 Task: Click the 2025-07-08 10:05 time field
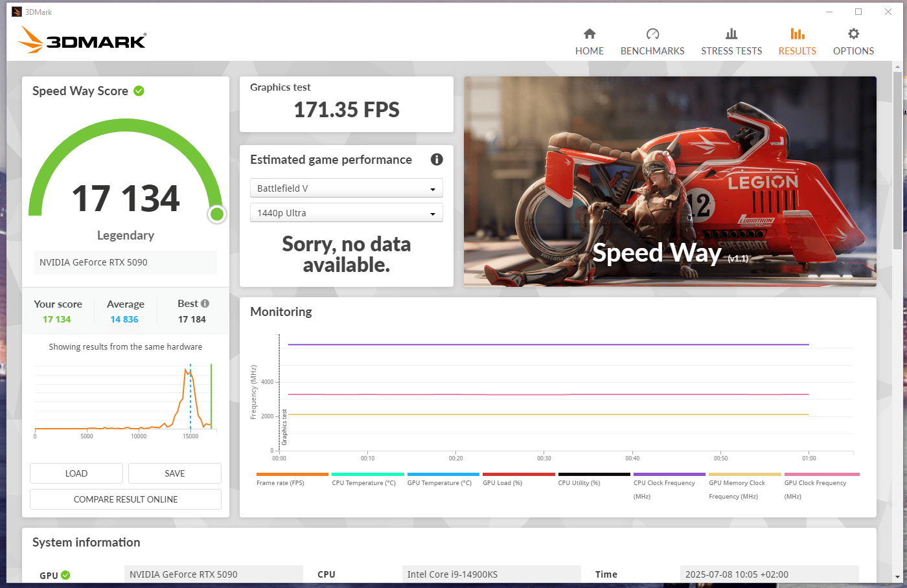(769, 574)
